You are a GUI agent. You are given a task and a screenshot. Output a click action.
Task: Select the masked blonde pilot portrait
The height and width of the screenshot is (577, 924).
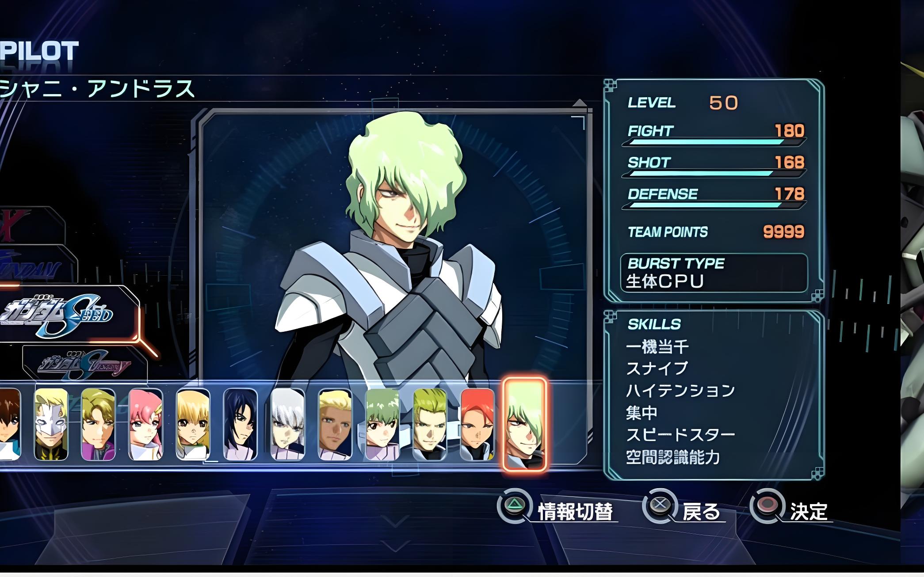coord(51,424)
